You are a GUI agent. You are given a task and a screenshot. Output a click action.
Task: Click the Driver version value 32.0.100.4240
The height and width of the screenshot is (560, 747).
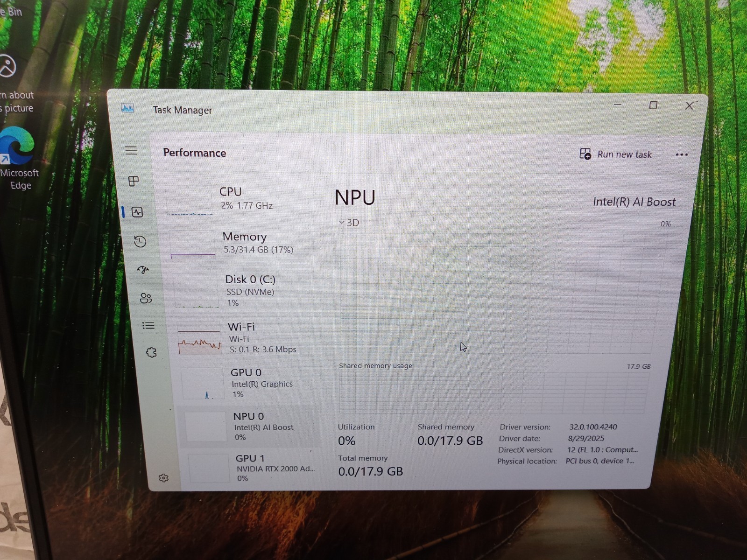coord(593,427)
